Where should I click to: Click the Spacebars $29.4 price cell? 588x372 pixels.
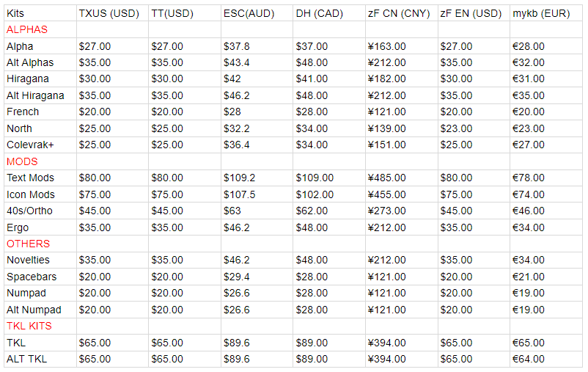237,277
